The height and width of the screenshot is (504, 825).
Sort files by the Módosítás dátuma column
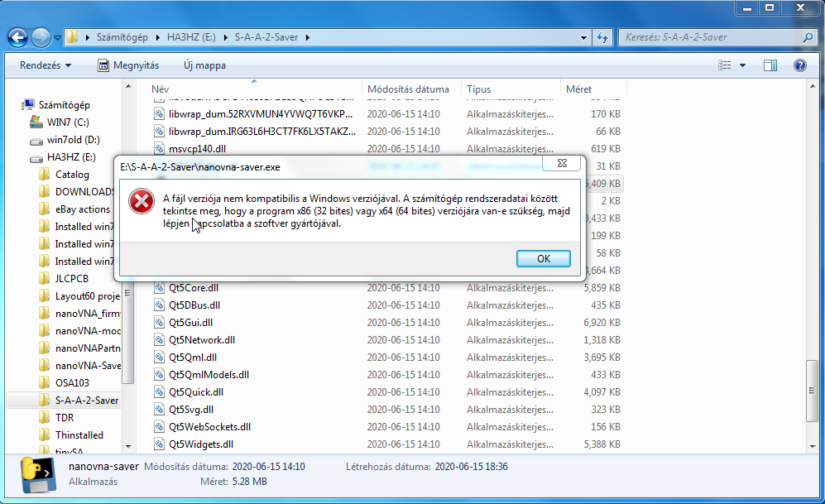pos(411,89)
